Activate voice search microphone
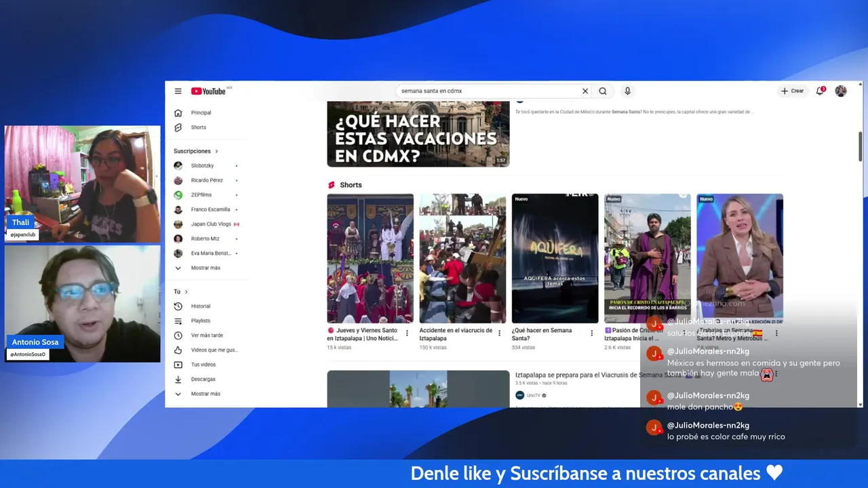This screenshot has height=488, width=868. 627,91
